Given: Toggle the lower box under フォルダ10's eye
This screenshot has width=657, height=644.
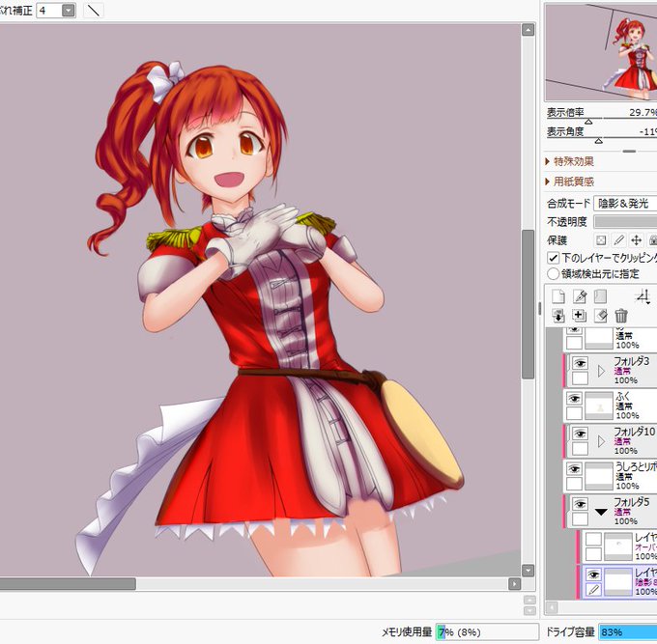Looking at the screenshot, I should pos(580,448).
